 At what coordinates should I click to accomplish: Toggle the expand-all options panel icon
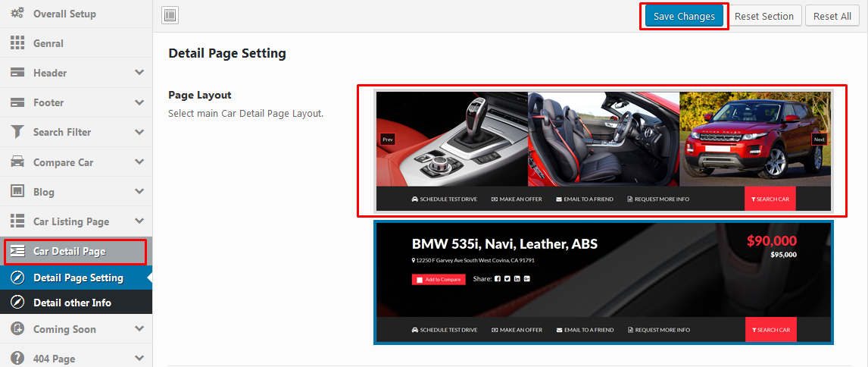tap(170, 15)
